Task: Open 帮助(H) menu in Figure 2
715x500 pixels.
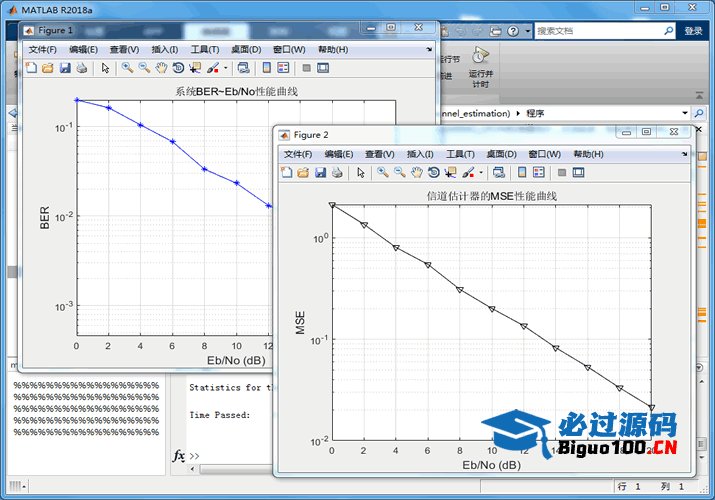Action: click(588, 154)
